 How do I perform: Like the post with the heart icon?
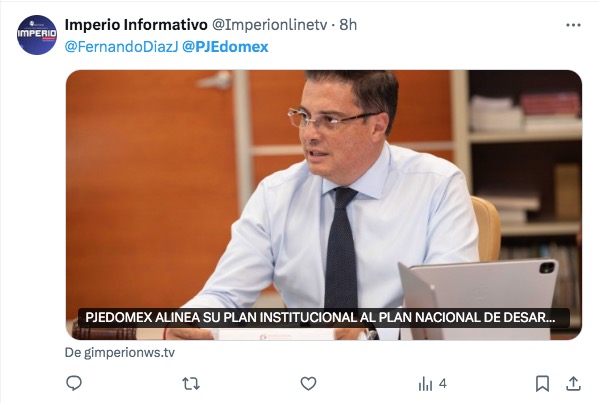click(308, 384)
